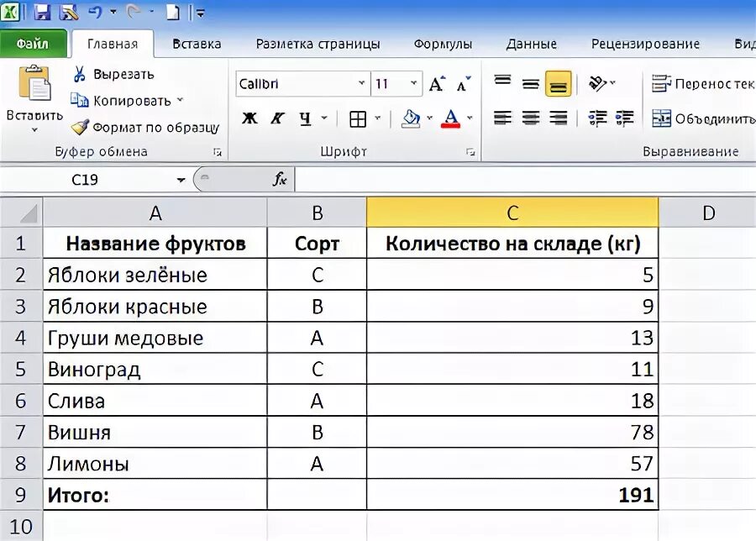Click Формат по образцу brush
The image size is (756, 541).
[145, 128]
